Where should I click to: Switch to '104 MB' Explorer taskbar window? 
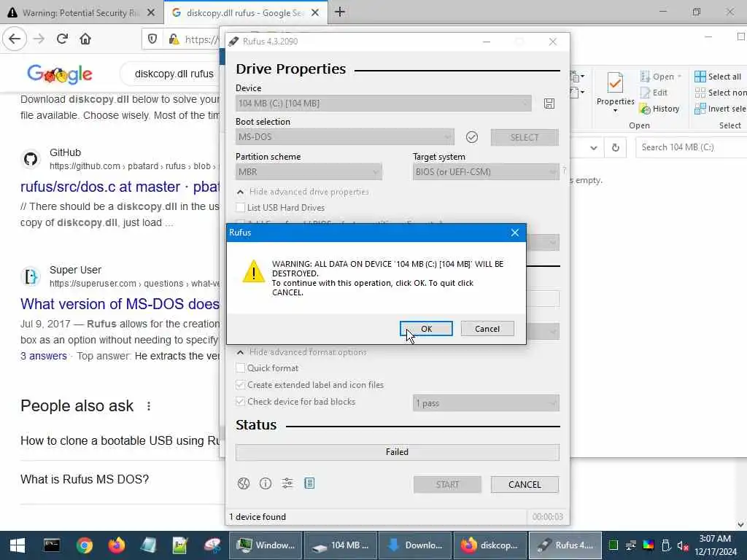click(x=341, y=545)
